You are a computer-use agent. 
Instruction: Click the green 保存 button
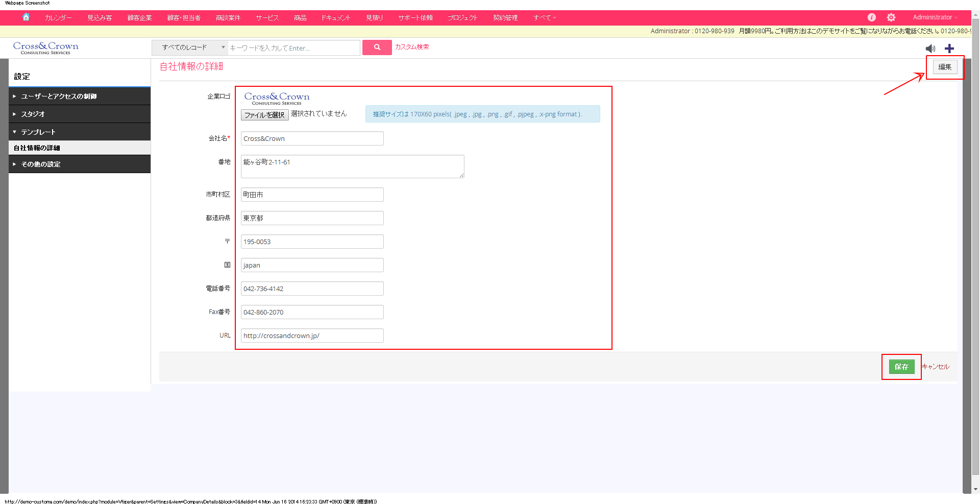click(901, 367)
